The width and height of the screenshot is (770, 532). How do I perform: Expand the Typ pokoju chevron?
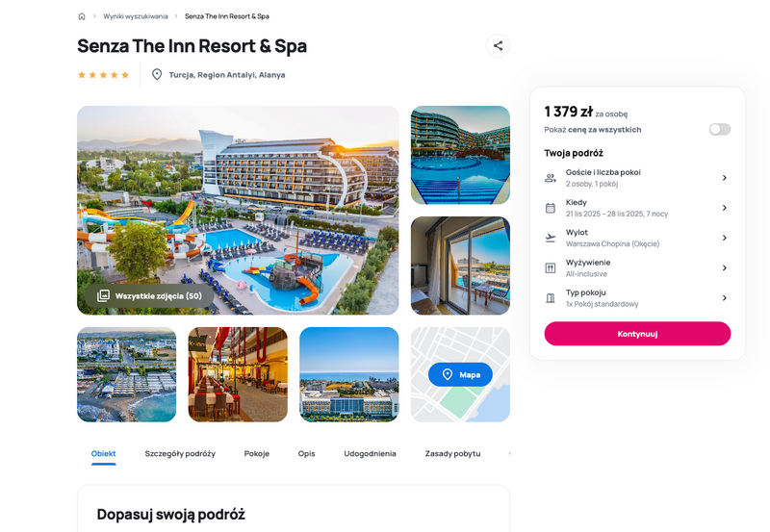(x=725, y=298)
